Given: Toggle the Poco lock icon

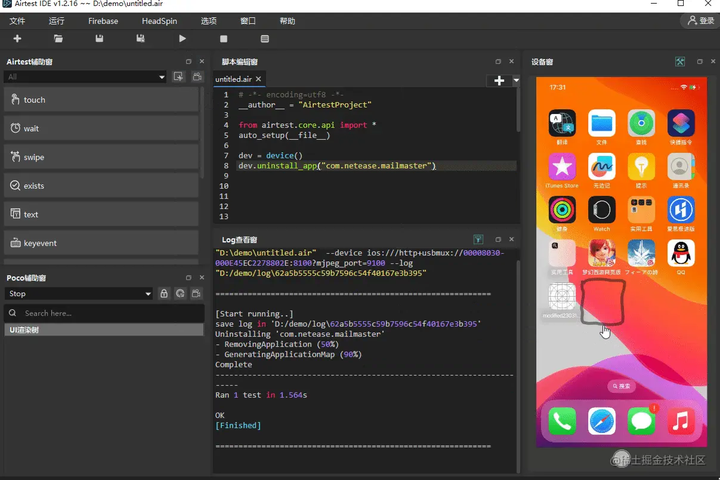Looking at the screenshot, I should pyautogui.click(x=164, y=294).
